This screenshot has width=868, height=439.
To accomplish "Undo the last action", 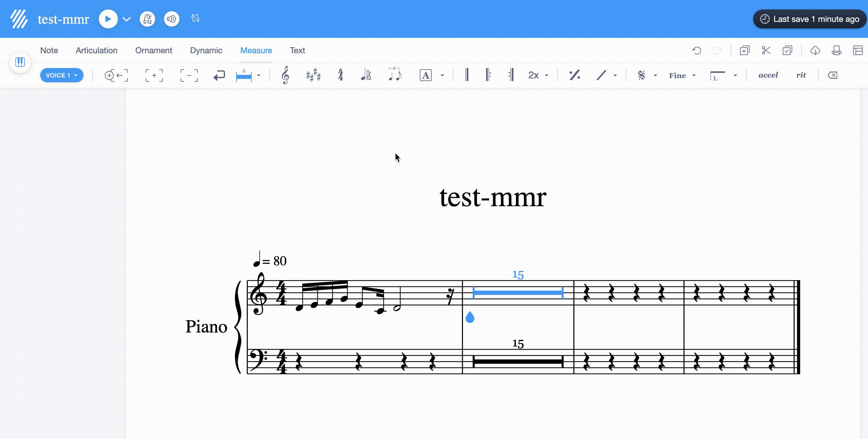I will pyautogui.click(x=697, y=50).
